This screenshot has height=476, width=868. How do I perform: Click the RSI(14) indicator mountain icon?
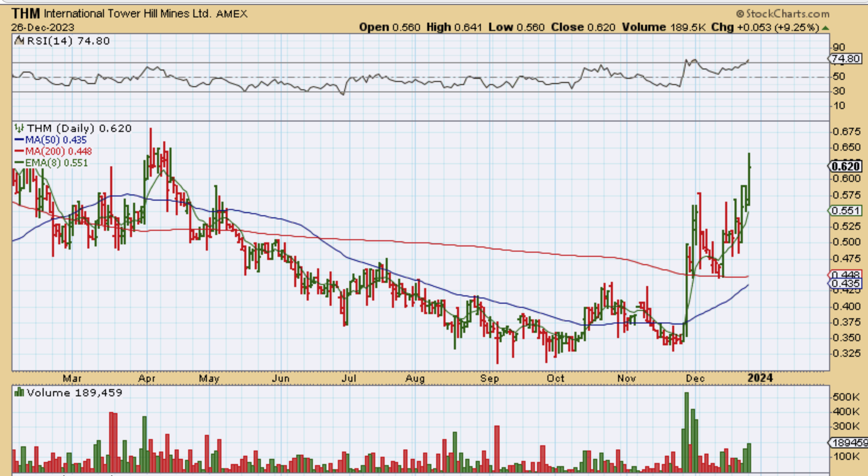[x=19, y=41]
